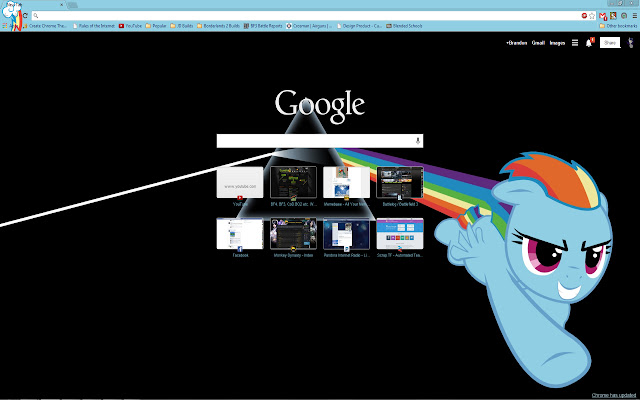Open the YouTube bookmark in bookmarks bar
640x400 pixels.
pos(130,26)
